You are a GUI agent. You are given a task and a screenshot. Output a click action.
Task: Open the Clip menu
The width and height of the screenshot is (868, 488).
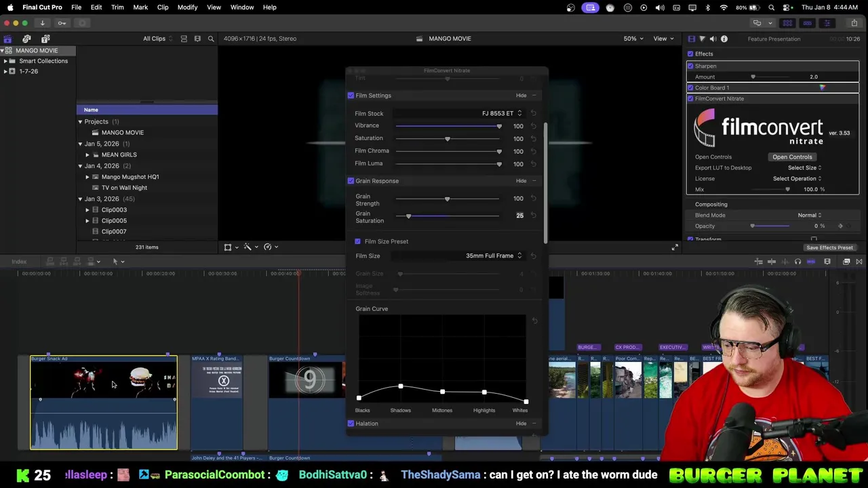pyautogui.click(x=163, y=7)
